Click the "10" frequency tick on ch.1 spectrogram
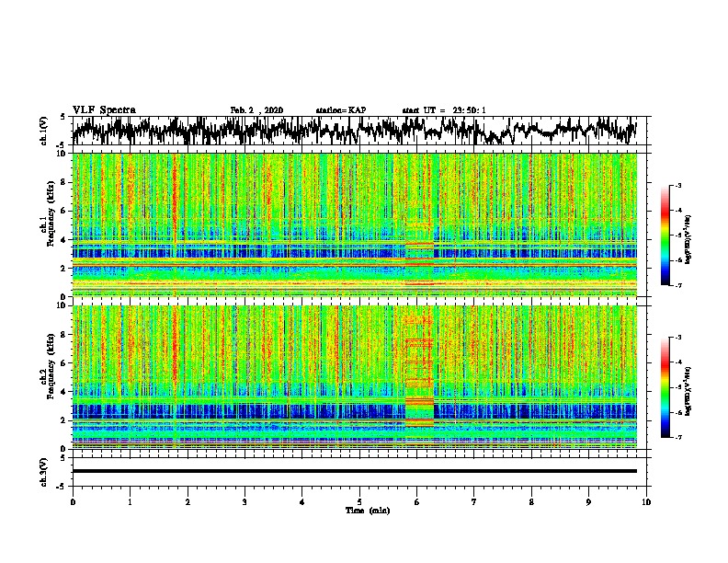This screenshot has height=563, width=728. point(62,154)
